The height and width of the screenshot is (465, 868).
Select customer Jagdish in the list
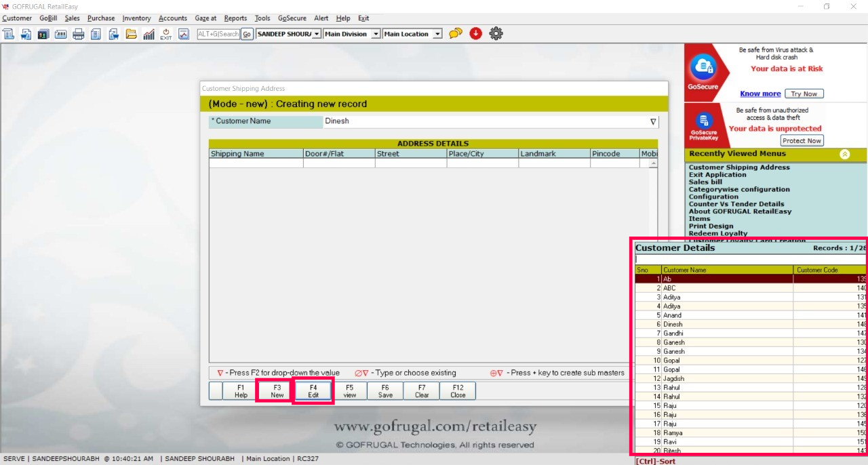click(751, 378)
